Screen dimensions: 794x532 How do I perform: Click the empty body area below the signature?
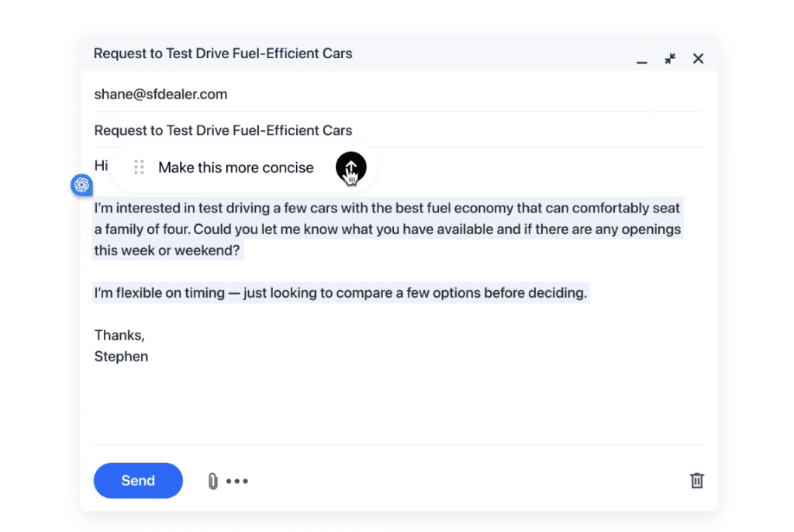pyautogui.click(x=388, y=403)
